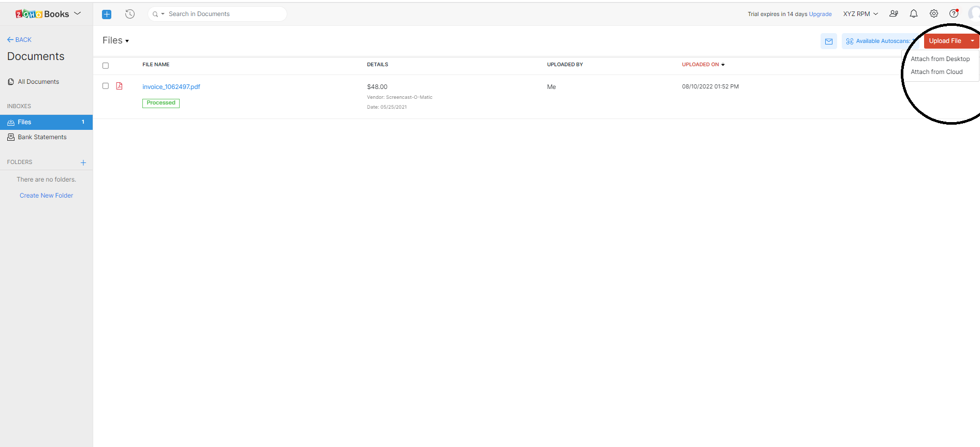The width and height of the screenshot is (980, 447).
Task: Click the add folder plus icon
Action: (x=83, y=162)
